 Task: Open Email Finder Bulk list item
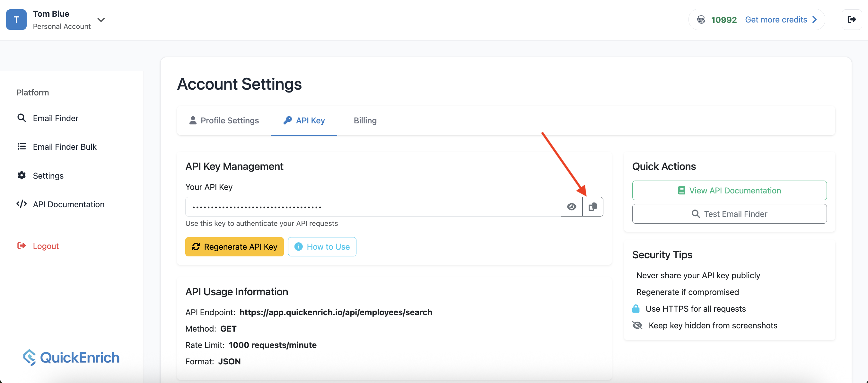pos(64,147)
